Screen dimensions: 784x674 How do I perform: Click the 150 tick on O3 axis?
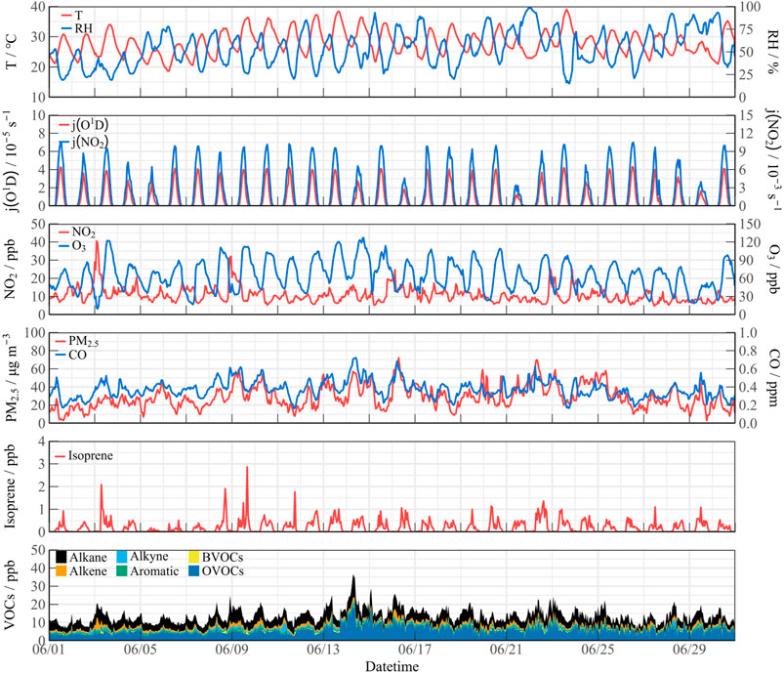[750, 224]
